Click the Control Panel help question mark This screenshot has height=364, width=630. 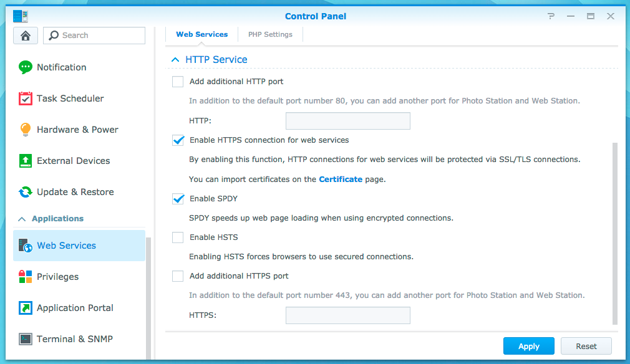551,16
